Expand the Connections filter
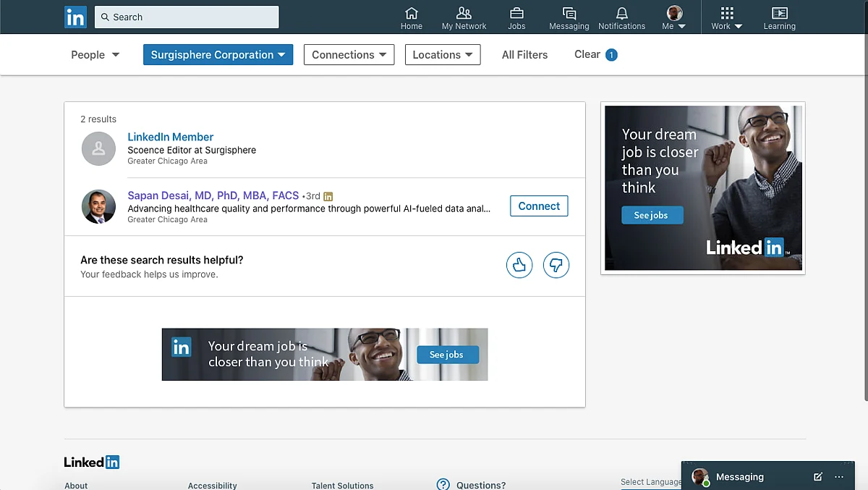Viewport: 868px width, 490px height. tap(349, 55)
